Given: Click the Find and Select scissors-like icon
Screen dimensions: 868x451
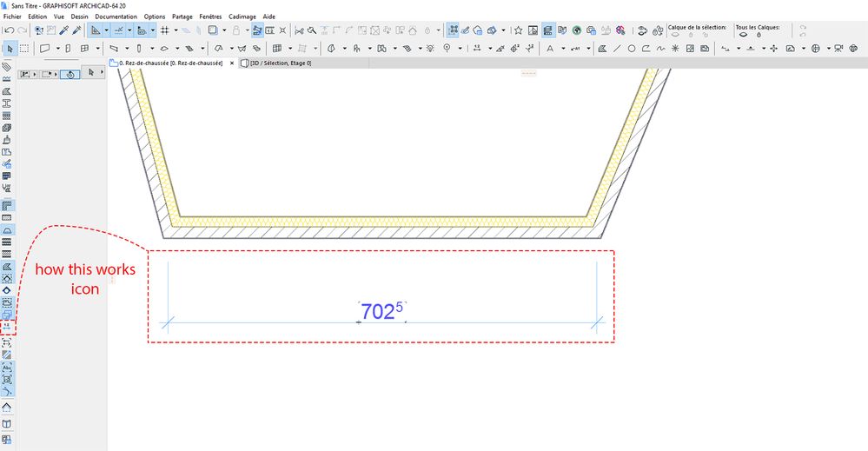Looking at the screenshot, I should click(x=299, y=30).
